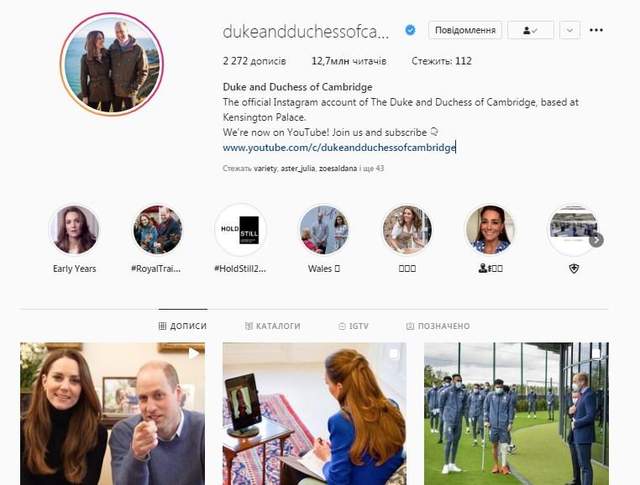Click the Повідомлення message button
This screenshot has width=640, height=485.
(465, 30)
